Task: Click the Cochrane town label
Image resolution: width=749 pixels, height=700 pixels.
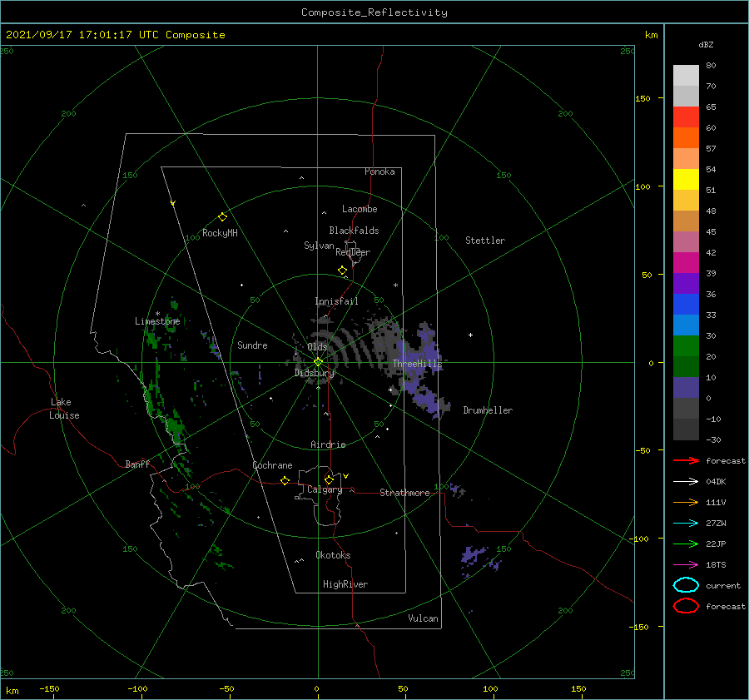Action: [272, 465]
